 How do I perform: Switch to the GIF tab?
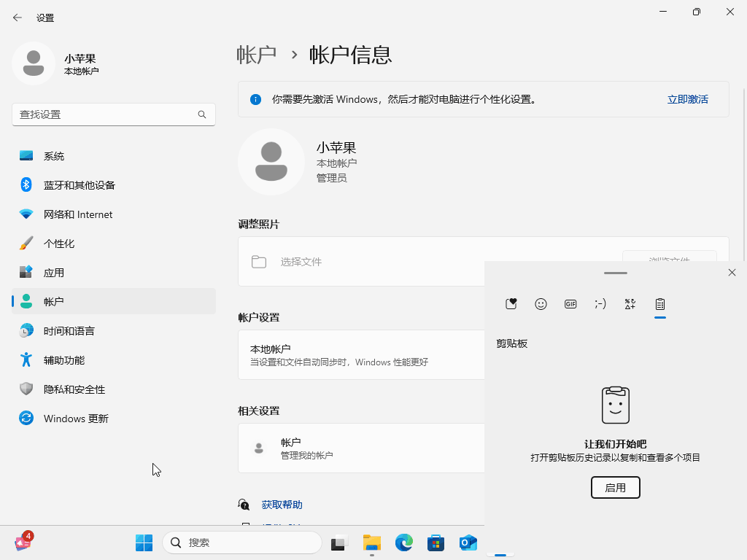(570, 304)
